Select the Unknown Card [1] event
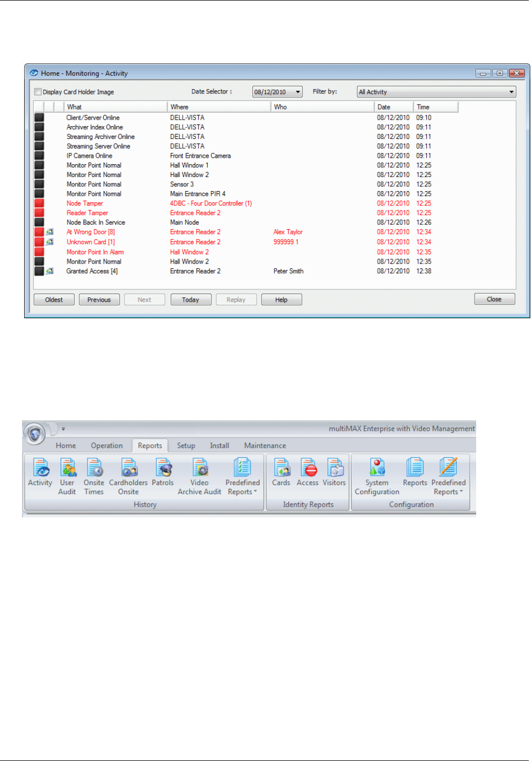 (x=91, y=242)
